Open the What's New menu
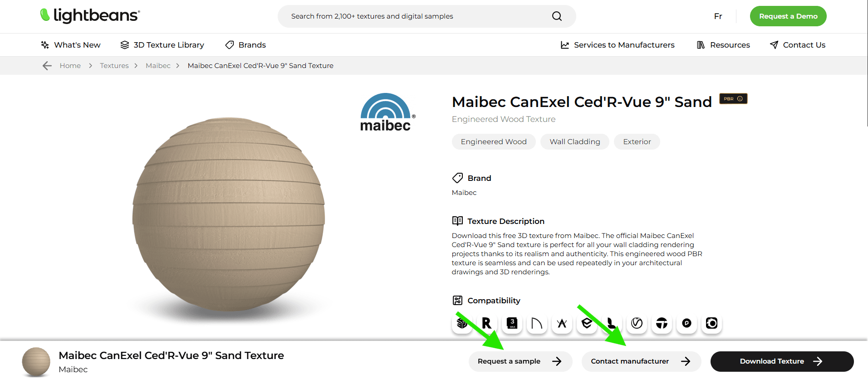Viewport: 868px width, 379px height. (x=70, y=45)
